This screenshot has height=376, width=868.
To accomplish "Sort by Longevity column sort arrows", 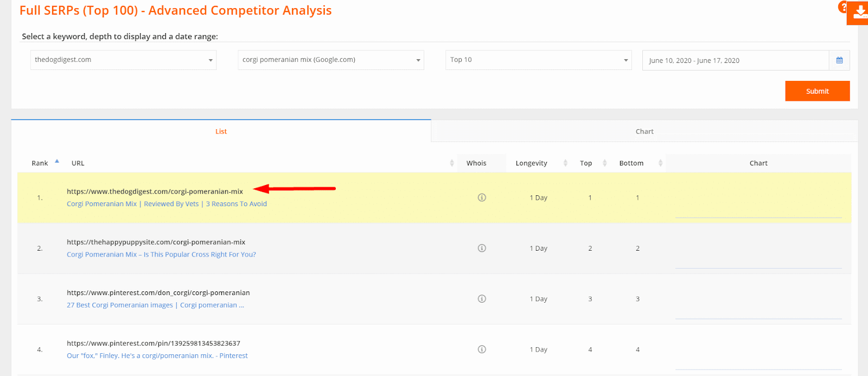I will (565, 163).
